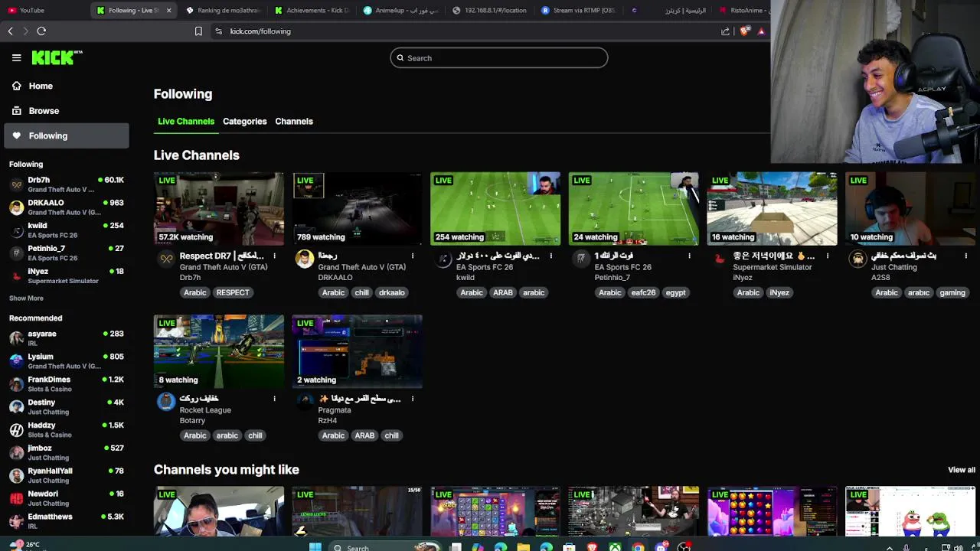
Task: Open recommended channel asyarae
Action: click(66, 338)
